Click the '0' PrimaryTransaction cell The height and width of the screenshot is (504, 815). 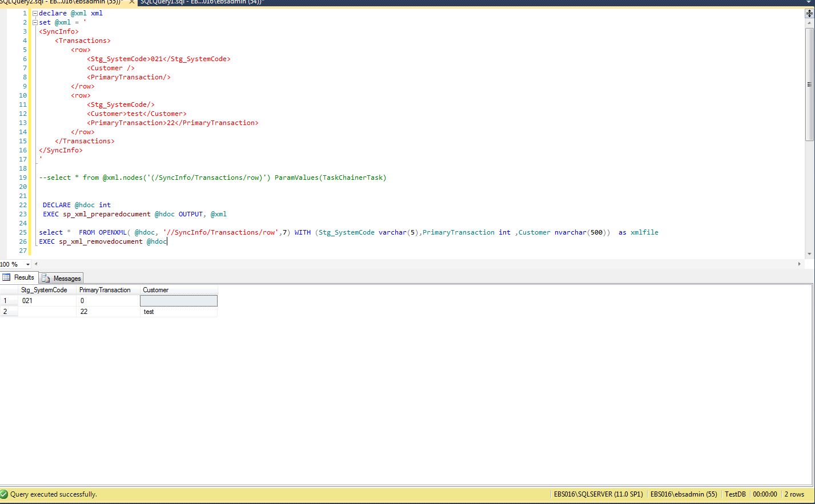pyautogui.click(x=108, y=301)
